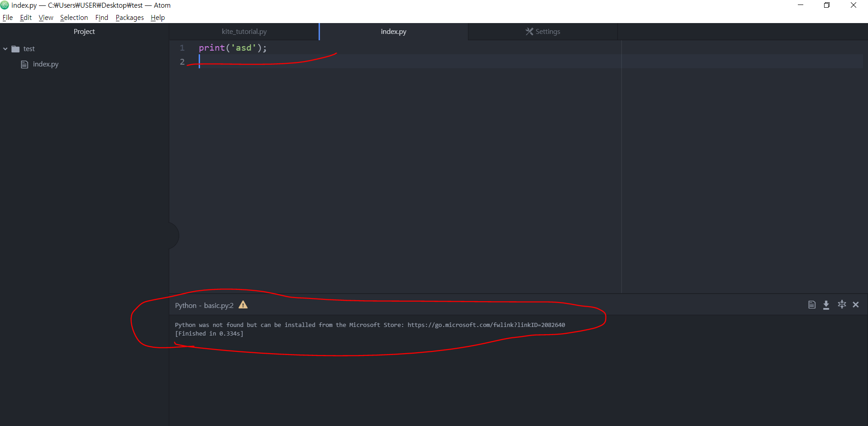Click the print('asd'); code line
Image resolution: width=868 pixels, height=426 pixels.
233,47
